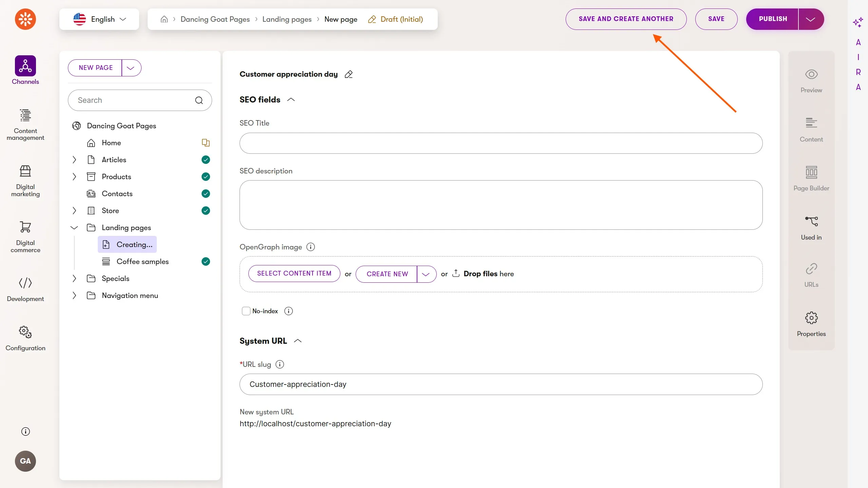Open the Channels section
Screen dimensions: 868x488
tap(25, 70)
